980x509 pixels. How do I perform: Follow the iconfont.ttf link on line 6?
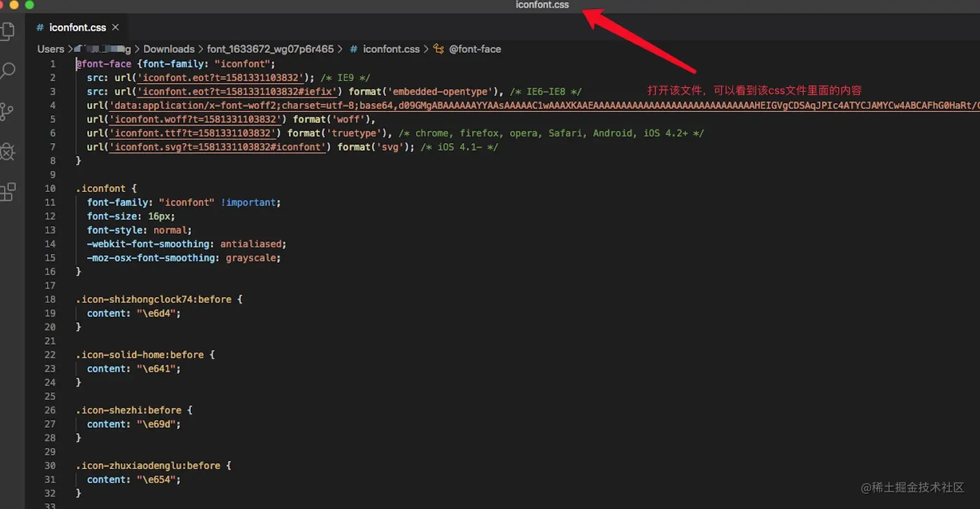192,133
